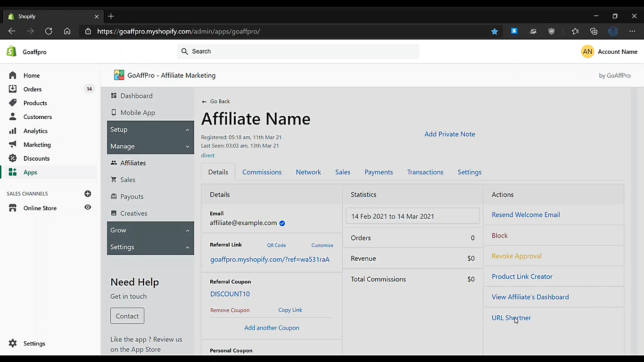Open View Affiliate's Dashboard
Image resolution: width=644 pixels, height=362 pixels.
tap(530, 297)
